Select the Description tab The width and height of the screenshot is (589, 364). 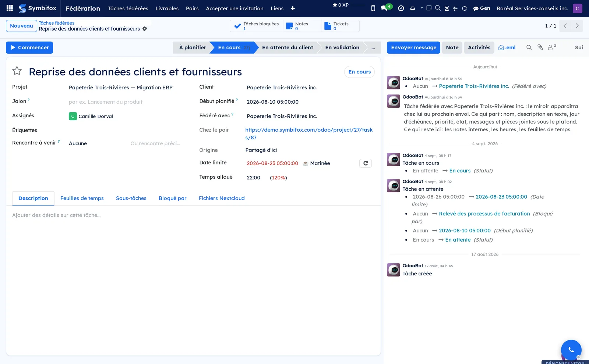(x=33, y=198)
